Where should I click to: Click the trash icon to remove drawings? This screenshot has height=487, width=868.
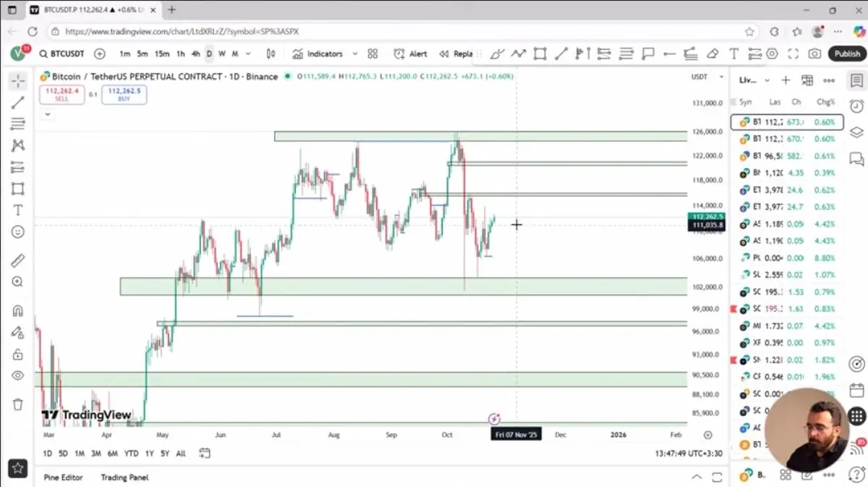(18, 404)
